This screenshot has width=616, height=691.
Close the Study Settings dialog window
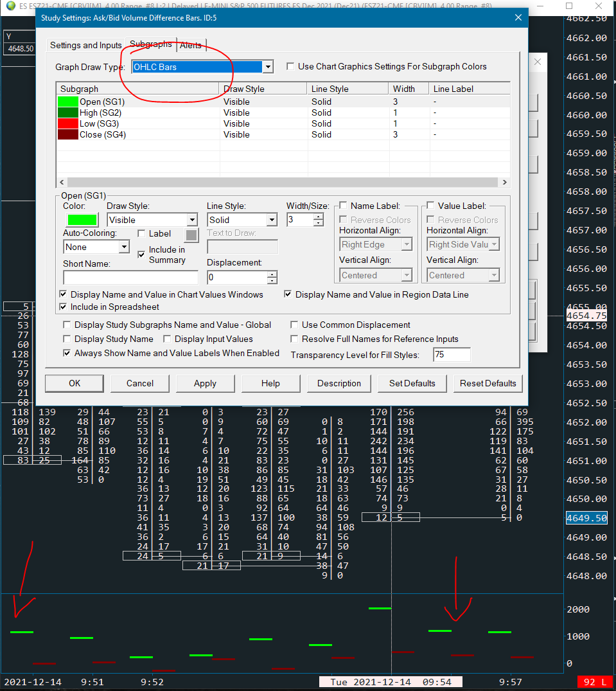[x=518, y=17]
